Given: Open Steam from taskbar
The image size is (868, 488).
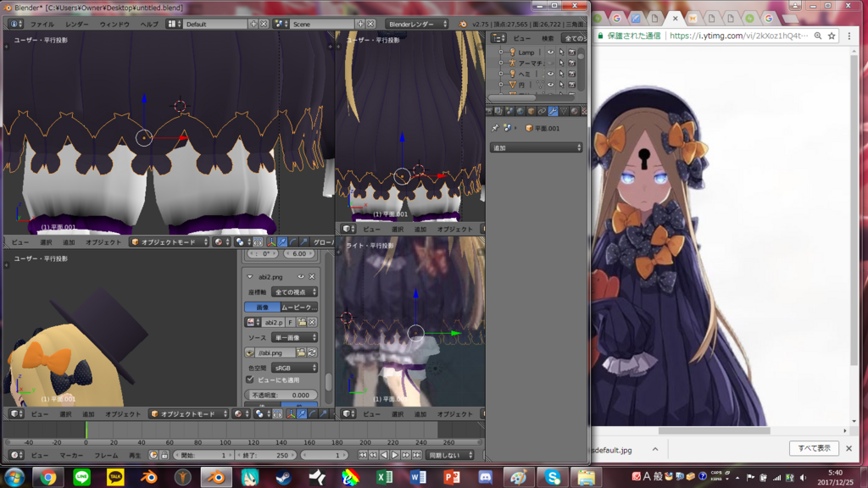Looking at the screenshot, I should coord(283,477).
